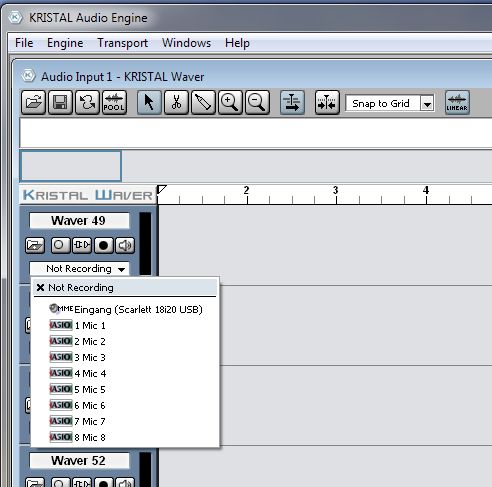Viewport: 492px width, 487px height.
Task: Click the start locator marker on the ruler
Action: pyautogui.click(x=161, y=189)
